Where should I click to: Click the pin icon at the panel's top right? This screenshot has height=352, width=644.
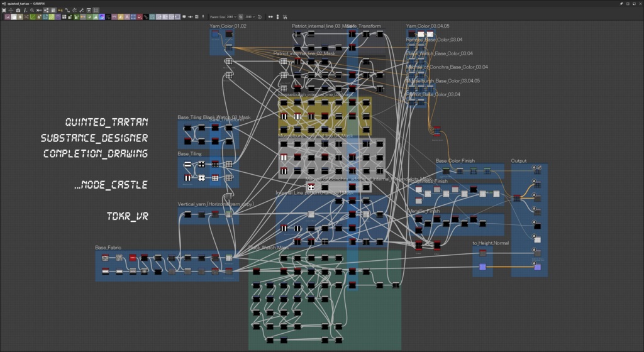(621, 3)
